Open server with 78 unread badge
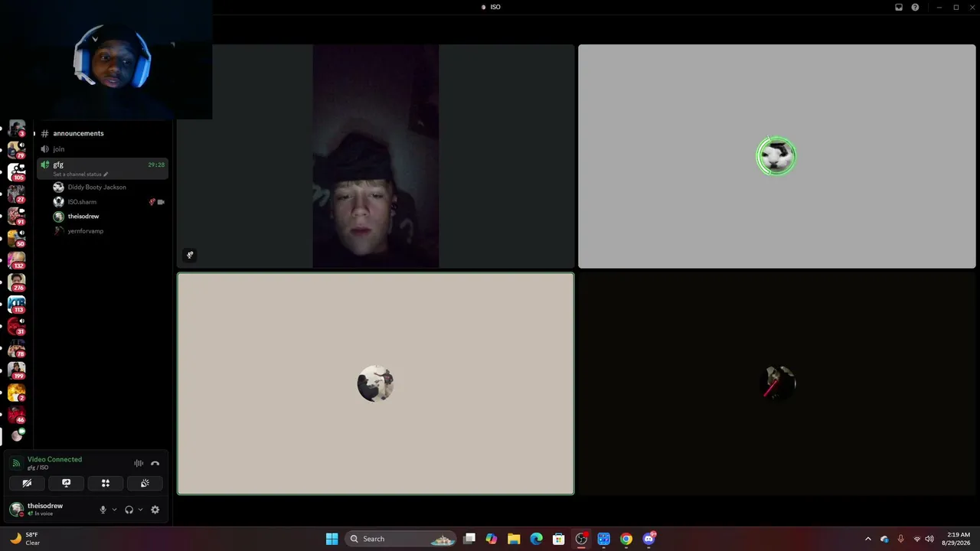Image resolution: width=980 pixels, height=551 pixels. [16, 349]
